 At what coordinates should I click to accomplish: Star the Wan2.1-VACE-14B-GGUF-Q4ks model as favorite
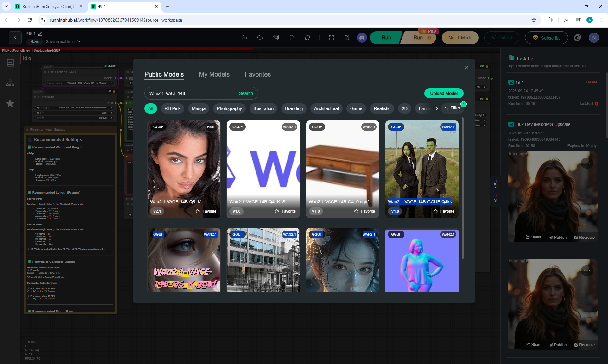tap(444, 211)
